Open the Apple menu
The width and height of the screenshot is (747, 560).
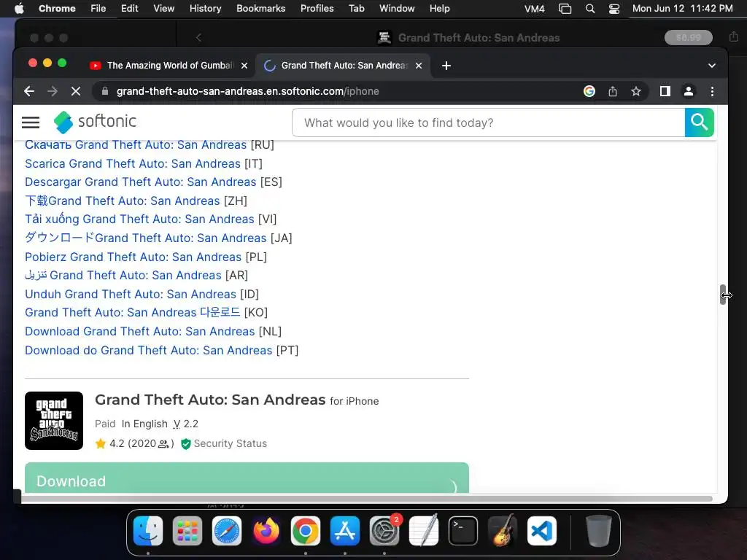click(19, 9)
